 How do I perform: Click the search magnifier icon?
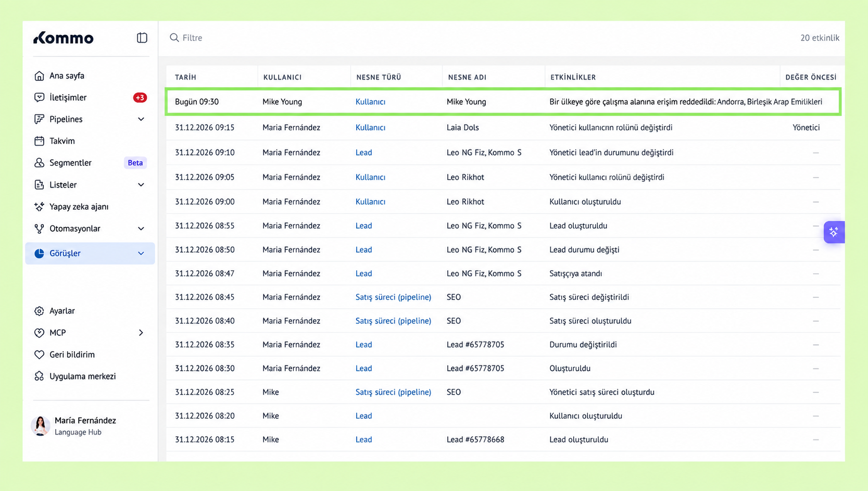[174, 37]
